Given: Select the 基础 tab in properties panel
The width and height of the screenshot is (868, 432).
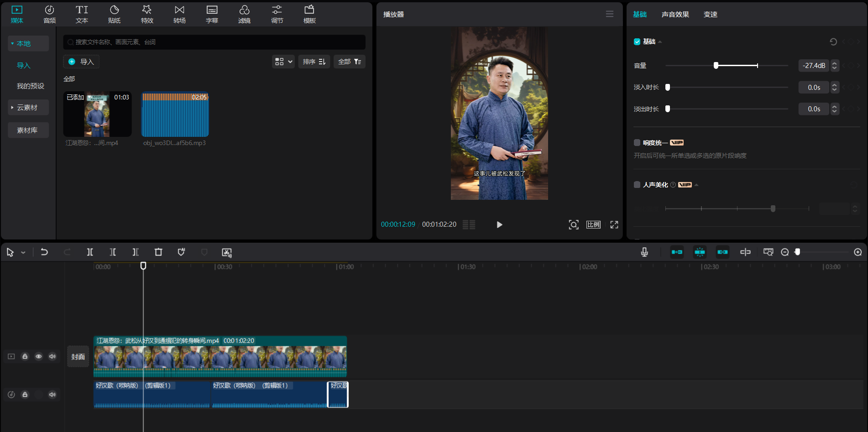Looking at the screenshot, I should point(639,14).
